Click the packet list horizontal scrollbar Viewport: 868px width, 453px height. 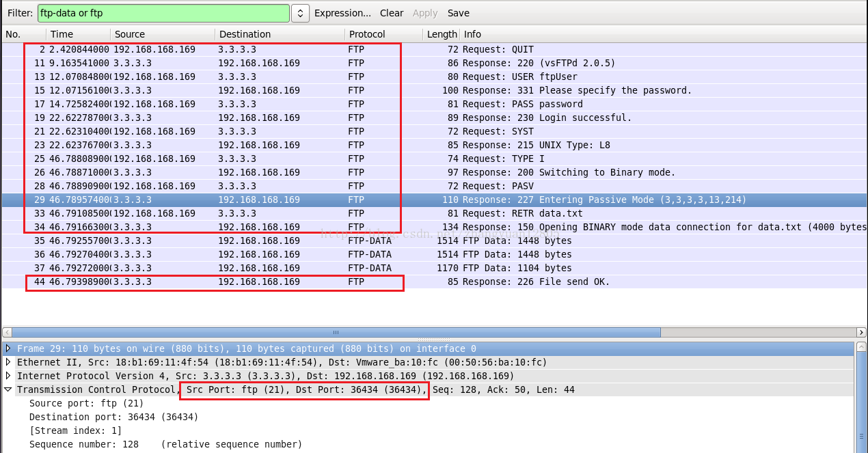pyautogui.click(x=335, y=332)
